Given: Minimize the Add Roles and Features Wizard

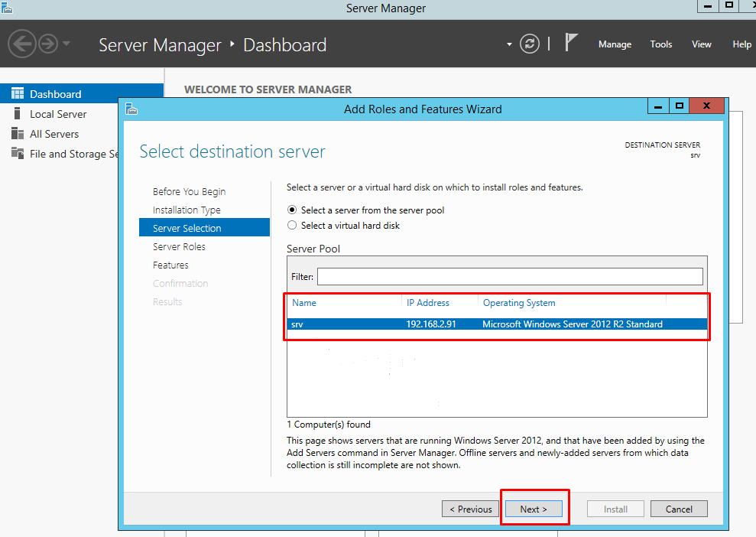Looking at the screenshot, I should pos(658,106).
